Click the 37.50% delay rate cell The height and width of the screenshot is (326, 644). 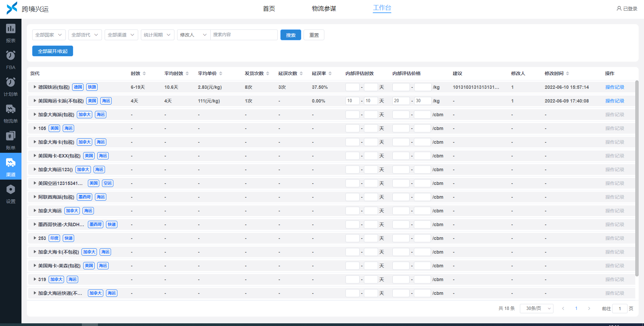click(x=320, y=87)
